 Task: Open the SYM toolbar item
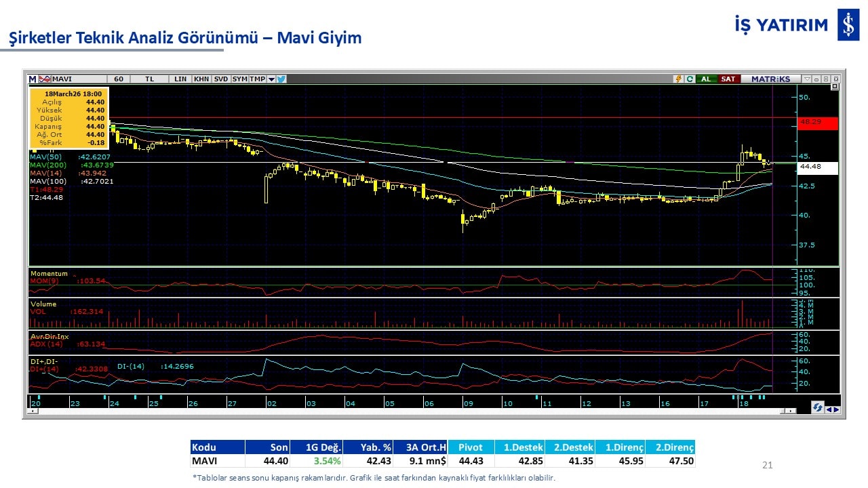240,79
